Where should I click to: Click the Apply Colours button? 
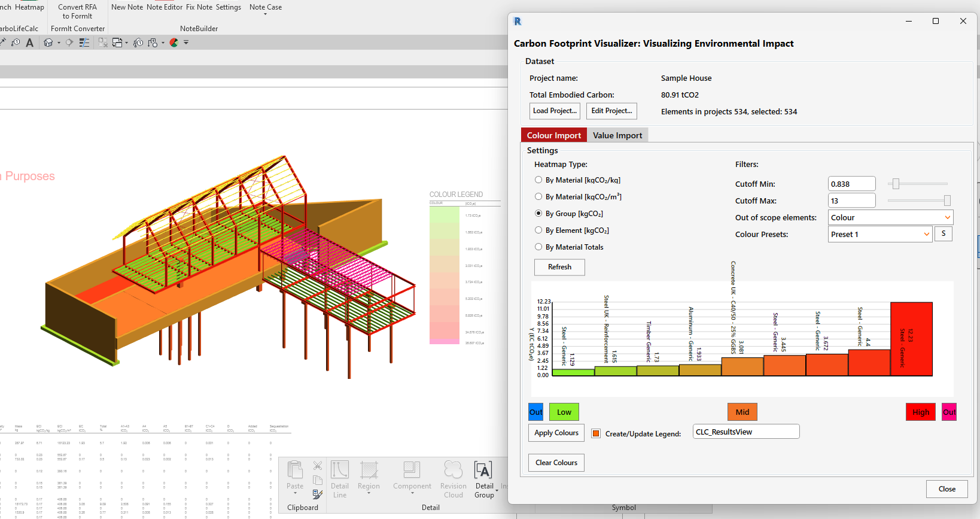[556, 433]
